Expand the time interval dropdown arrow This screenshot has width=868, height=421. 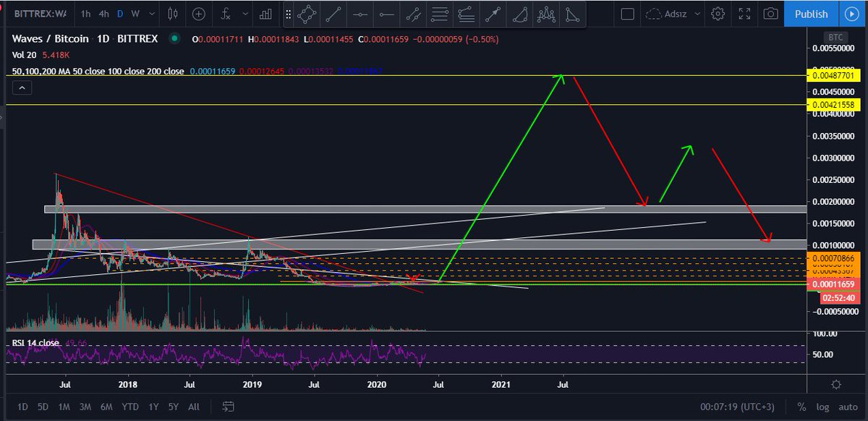tap(153, 14)
